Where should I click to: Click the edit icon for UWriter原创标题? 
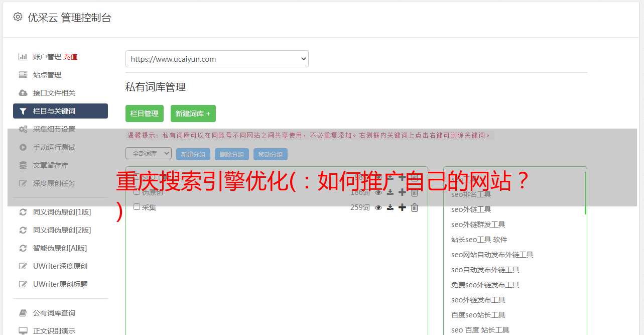pyautogui.click(x=23, y=284)
